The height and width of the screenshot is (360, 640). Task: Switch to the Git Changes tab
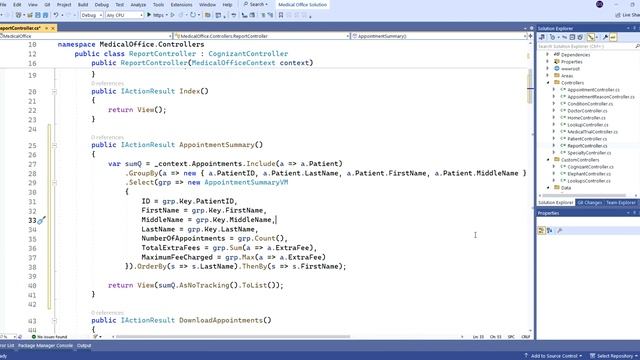[589, 203]
